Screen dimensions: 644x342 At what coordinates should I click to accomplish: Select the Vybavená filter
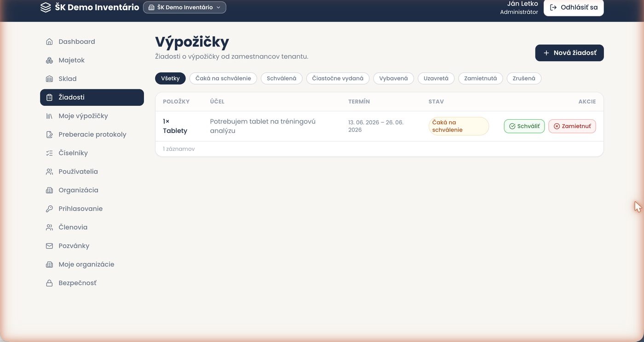point(393,78)
